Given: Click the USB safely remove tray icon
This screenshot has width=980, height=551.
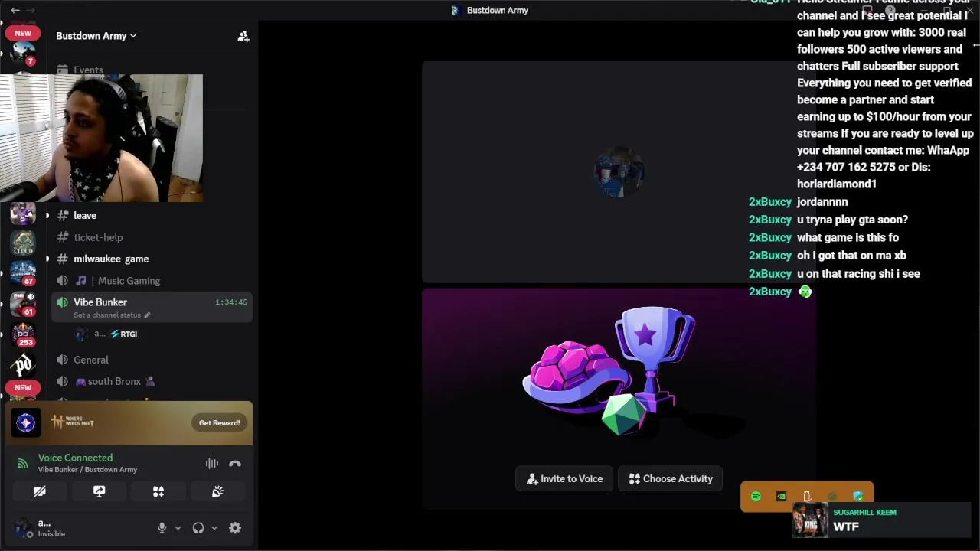Looking at the screenshot, I should point(807,497).
